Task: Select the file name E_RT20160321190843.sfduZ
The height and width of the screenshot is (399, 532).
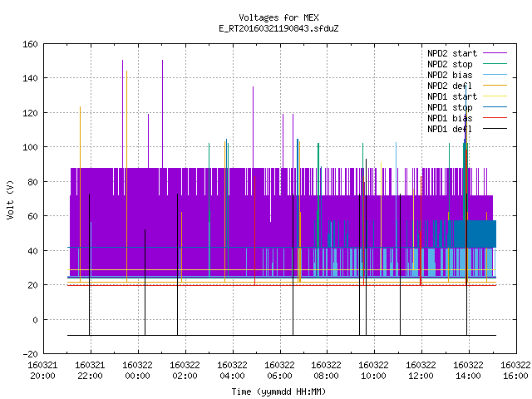Action: 278,28
